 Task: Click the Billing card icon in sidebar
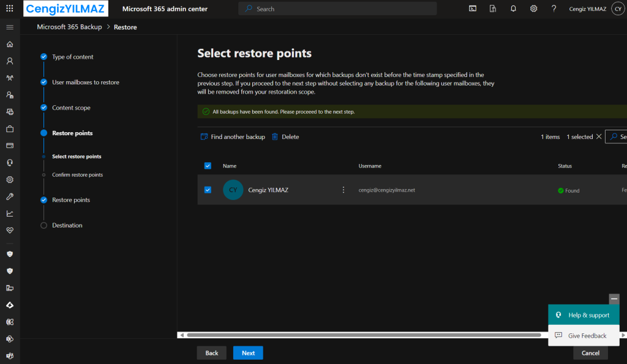[10, 146]
